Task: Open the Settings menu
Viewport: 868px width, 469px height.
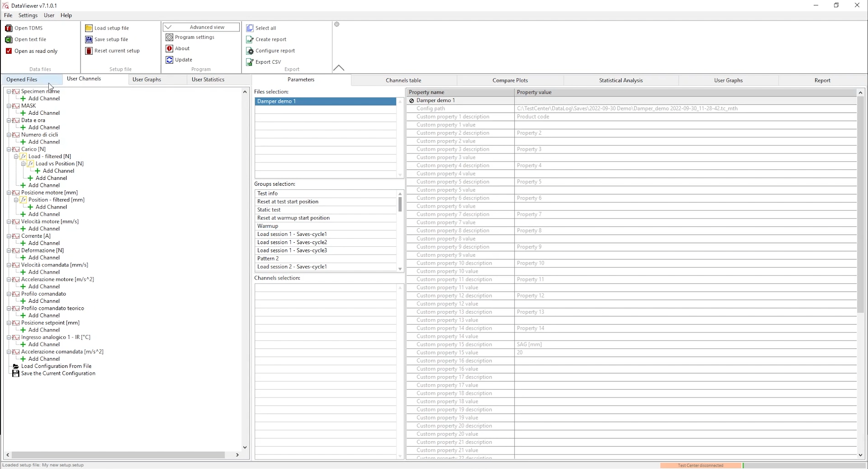Action: pos(28,15)
